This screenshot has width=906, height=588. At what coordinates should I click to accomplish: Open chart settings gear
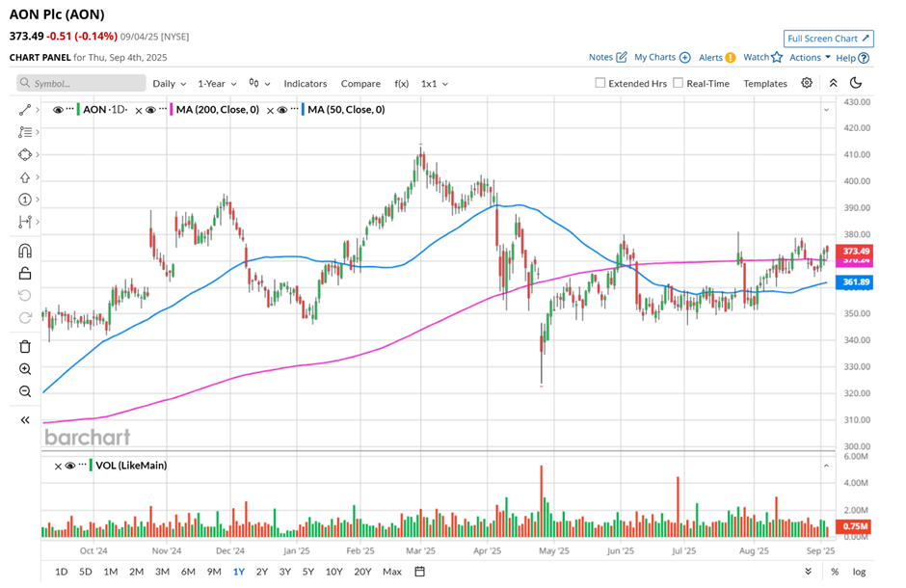[807, 83]
